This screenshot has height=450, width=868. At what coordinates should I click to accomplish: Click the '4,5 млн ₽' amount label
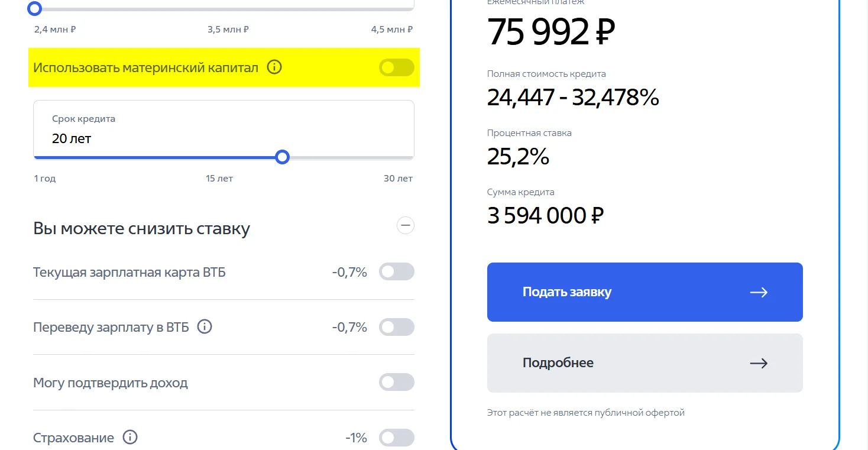pos(391,30)
